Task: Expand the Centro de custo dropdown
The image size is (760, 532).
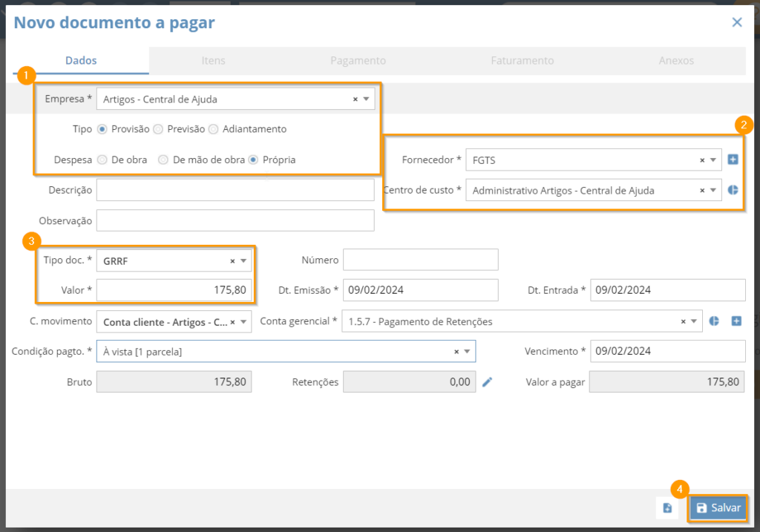Action: pyautogui.click(x=713, y=191)
